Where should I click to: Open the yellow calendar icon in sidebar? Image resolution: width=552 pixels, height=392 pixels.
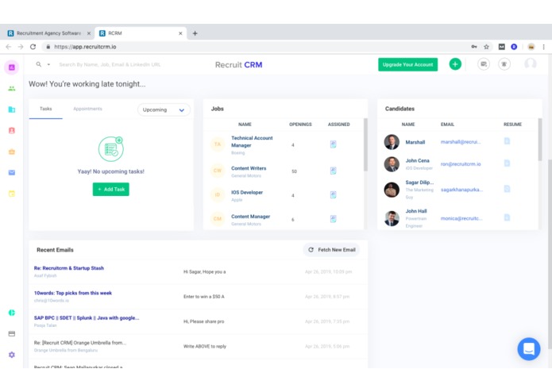tap(12, 194)
